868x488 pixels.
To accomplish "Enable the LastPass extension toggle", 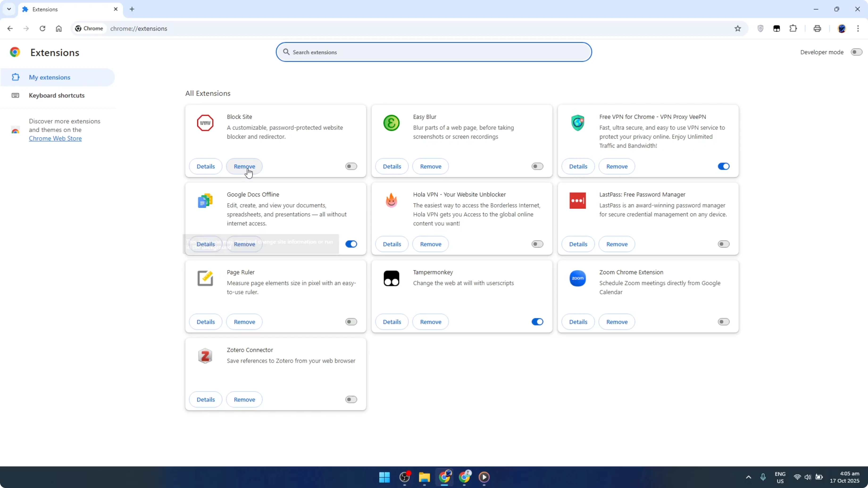I will (723, 244).
